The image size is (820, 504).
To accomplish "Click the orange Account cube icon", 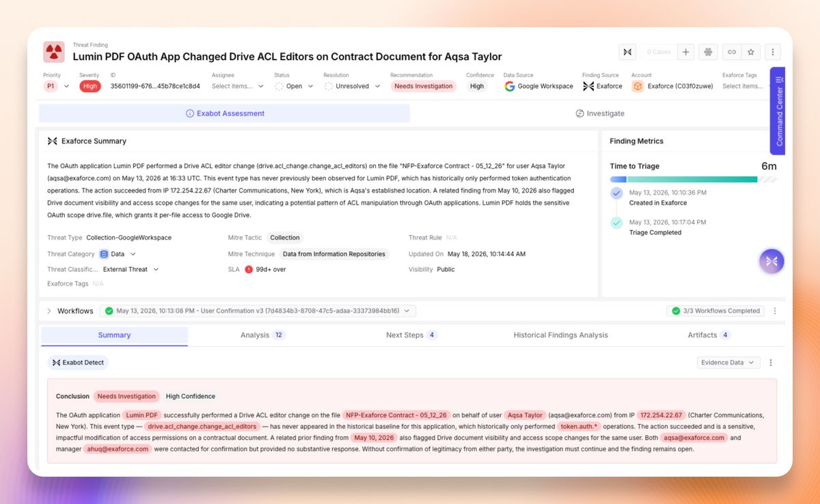I will [638, 86].
